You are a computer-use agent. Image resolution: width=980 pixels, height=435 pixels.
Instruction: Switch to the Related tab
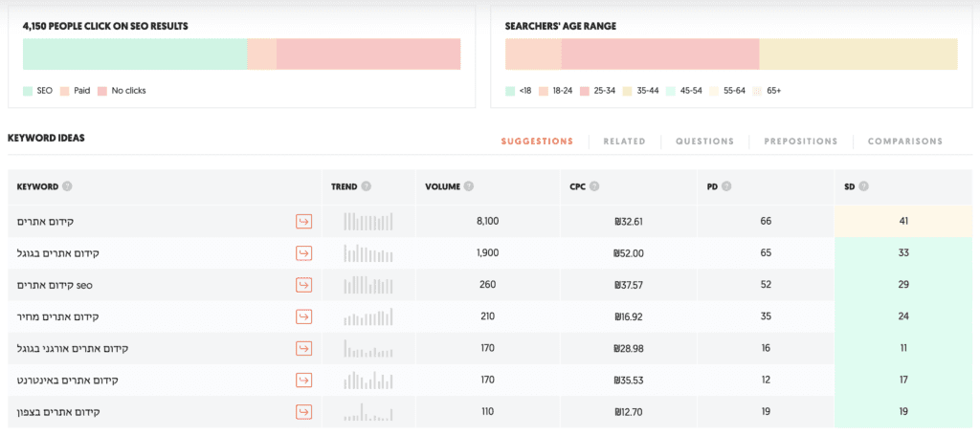(x=624, y=141)
